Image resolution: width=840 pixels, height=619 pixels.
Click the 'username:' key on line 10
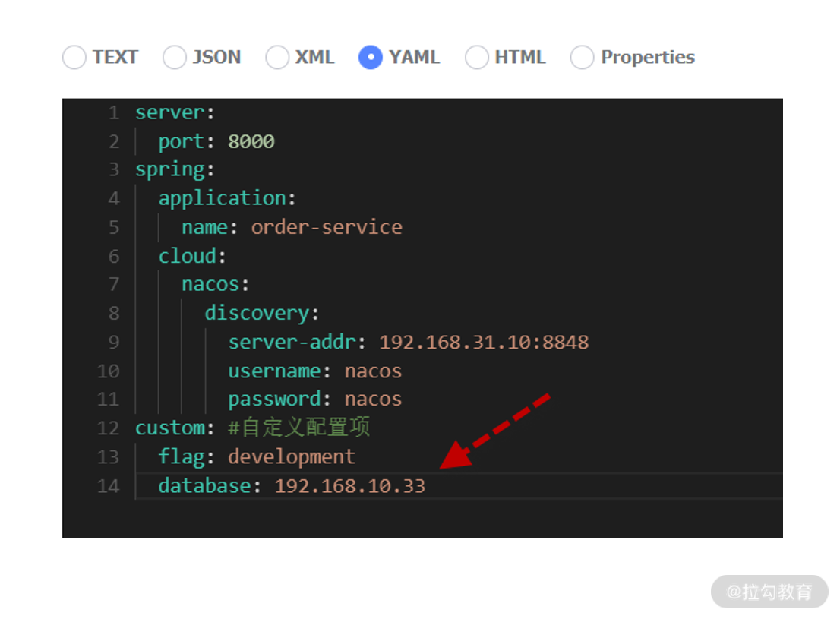coord(279,371)
